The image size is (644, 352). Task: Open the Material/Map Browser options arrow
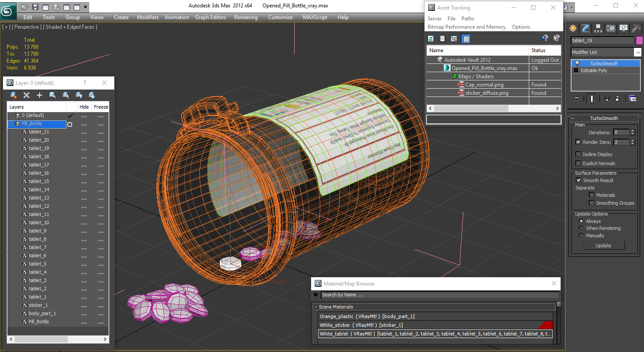click(316, 295)
